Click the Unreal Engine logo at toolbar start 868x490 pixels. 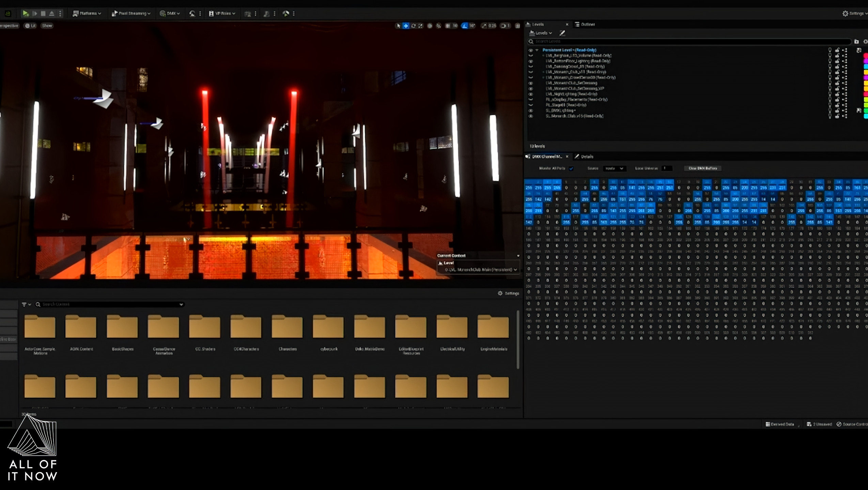coord(8,13)
